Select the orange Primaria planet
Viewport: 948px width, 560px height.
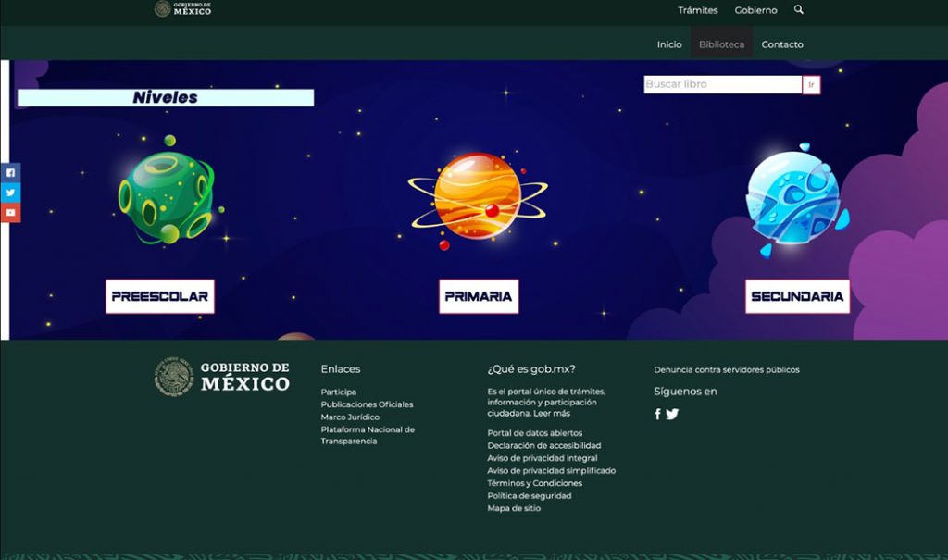pyautogui.click(x=478, y=198)
